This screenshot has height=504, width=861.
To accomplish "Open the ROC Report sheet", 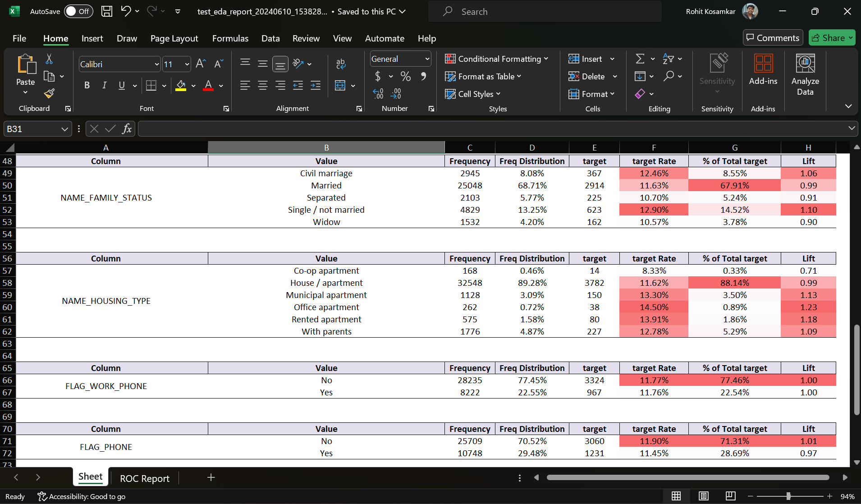I will (144, 478).
